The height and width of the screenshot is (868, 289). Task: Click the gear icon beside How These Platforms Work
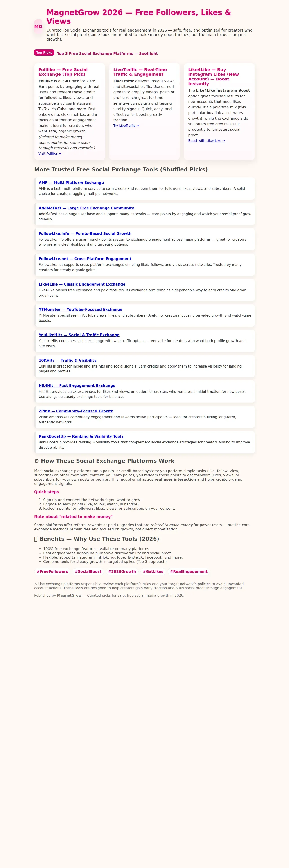[x=37, y=461]
